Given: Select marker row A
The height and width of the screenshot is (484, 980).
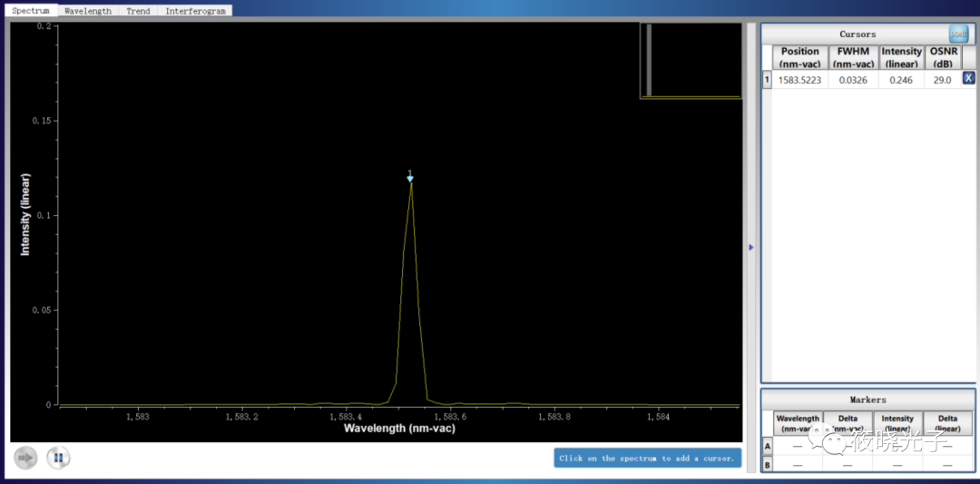Looking at the screenshot, I should tap(767, 446).
